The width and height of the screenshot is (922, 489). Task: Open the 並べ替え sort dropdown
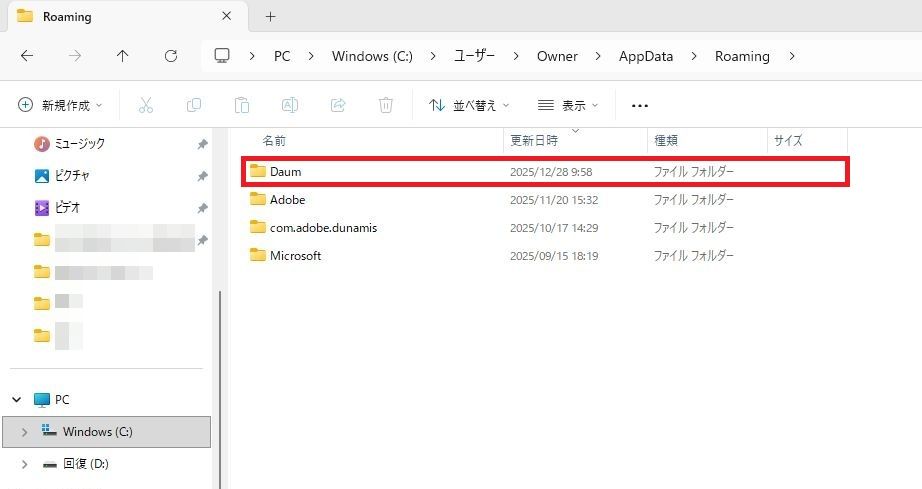(x=469, y=105)
